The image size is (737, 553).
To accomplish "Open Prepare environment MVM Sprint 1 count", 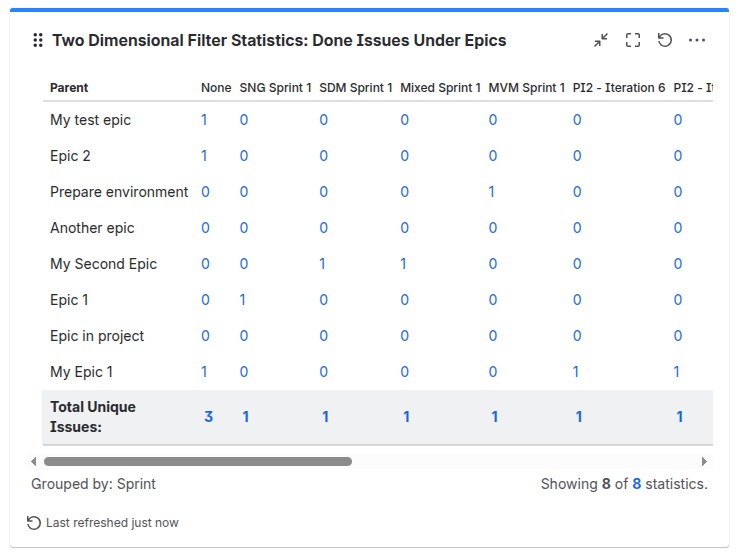I will [492, 192].
